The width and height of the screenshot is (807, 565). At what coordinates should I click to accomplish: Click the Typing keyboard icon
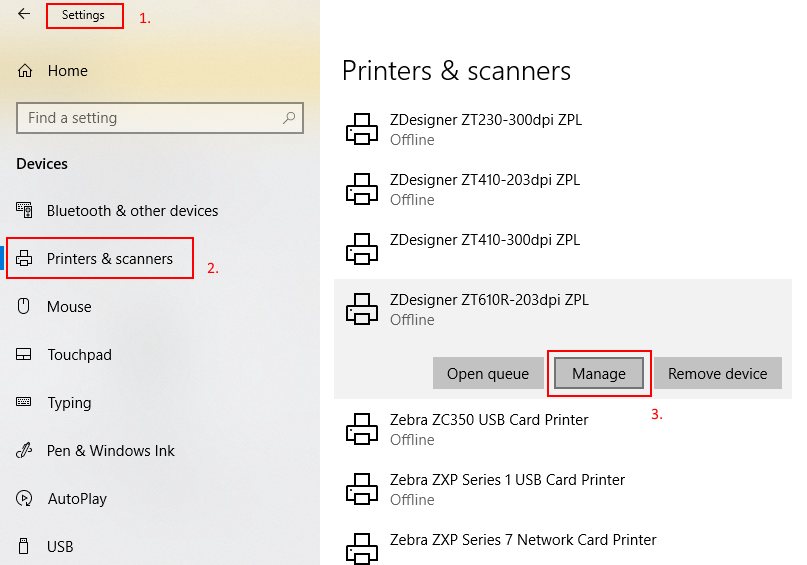[x=25, y=403]
